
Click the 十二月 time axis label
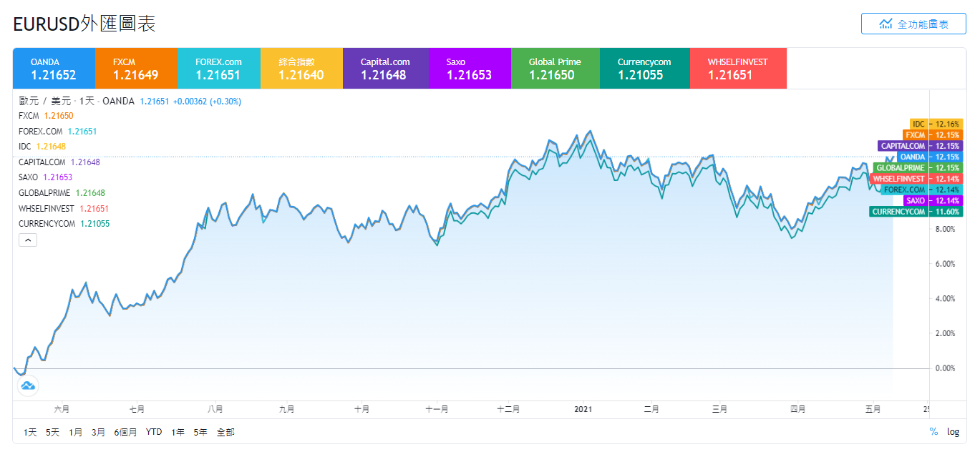point(508,409)
